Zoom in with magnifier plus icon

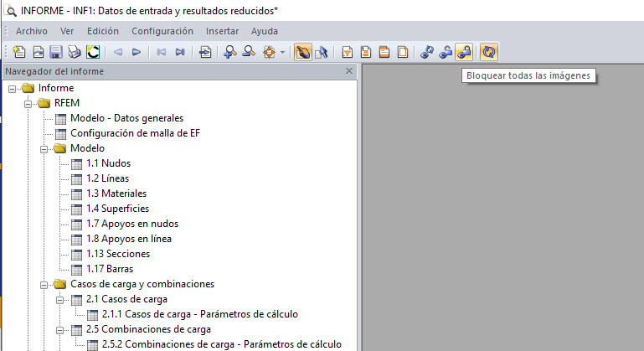230,52
